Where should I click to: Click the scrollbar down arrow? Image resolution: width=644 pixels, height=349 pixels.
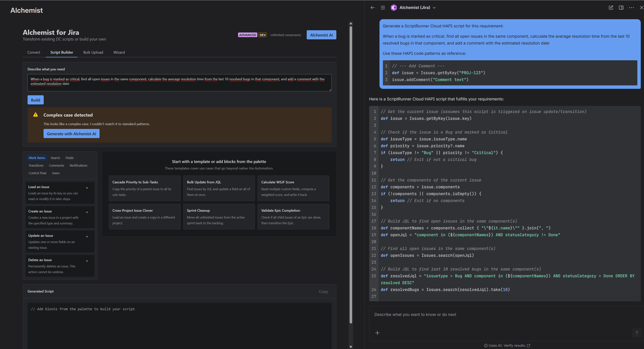click(x=351, y=347)
